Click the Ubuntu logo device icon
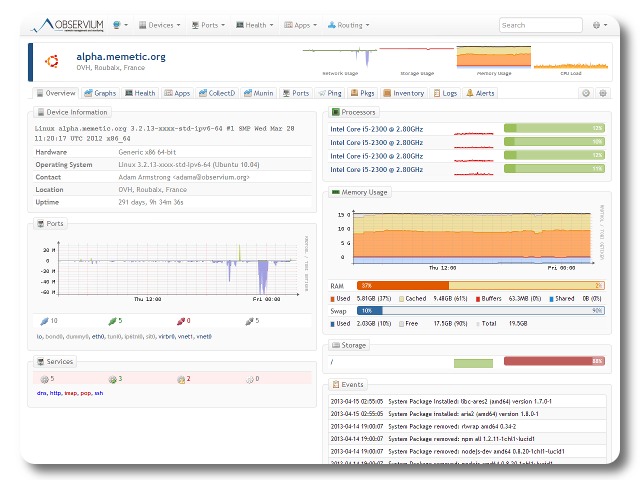Screen dimensions: 640x480 [x=52, y=61]
